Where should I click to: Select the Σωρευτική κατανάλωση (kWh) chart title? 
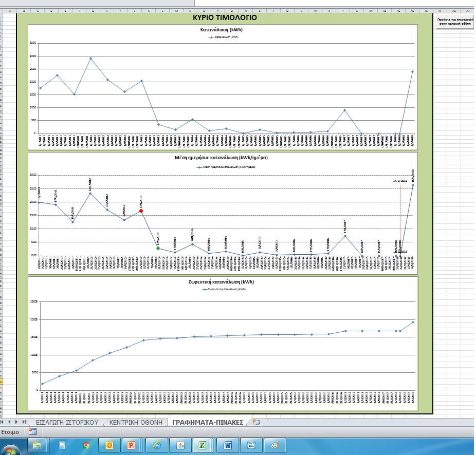pyautogui.click(x=221, y=282)
